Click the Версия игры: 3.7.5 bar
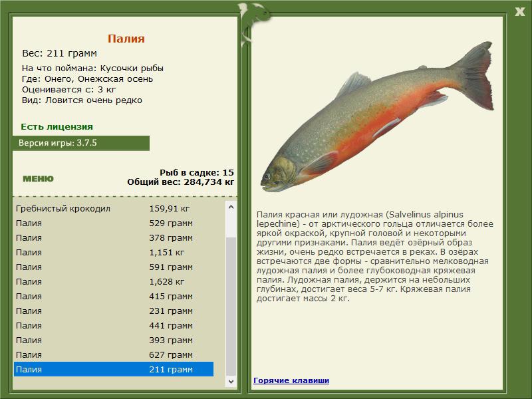The width and height of the screenshot is (532, 399). point(81,143)
